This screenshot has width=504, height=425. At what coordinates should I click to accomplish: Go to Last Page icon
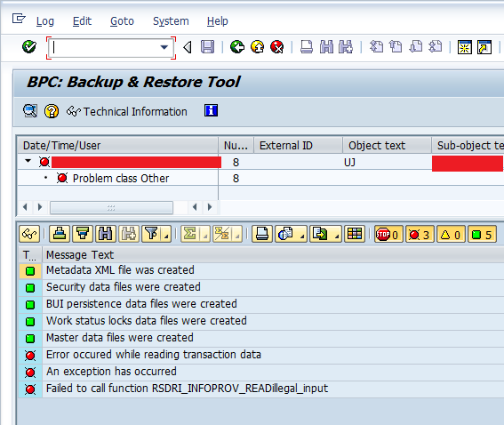click(436, 47)
